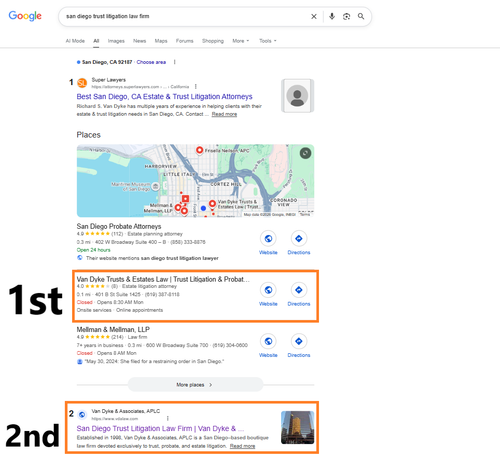Open the Images tab
This screenshot has width=500, height=457.
[x=116, y=41]
